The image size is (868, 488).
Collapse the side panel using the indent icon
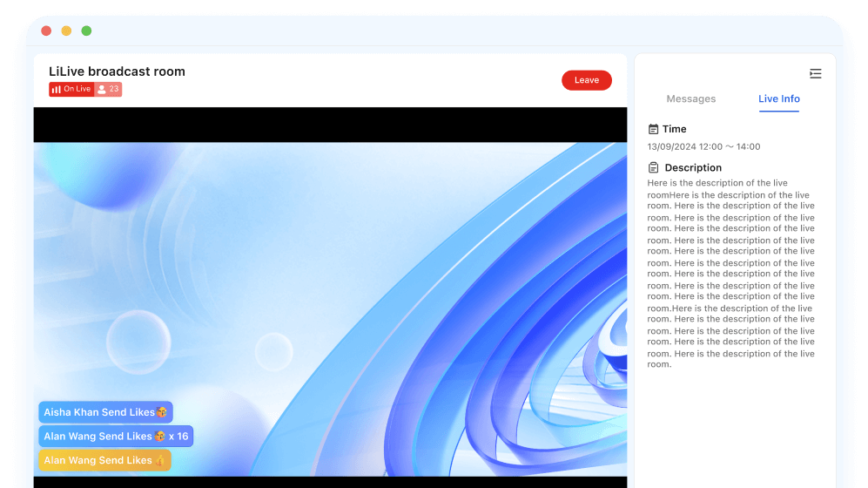(x=815, y=74)
